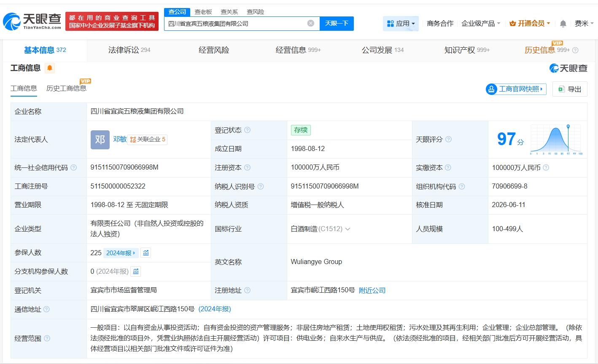Click help icon beside 历史信息 tab
Viewport: 598px width, 364px height.
575,50
